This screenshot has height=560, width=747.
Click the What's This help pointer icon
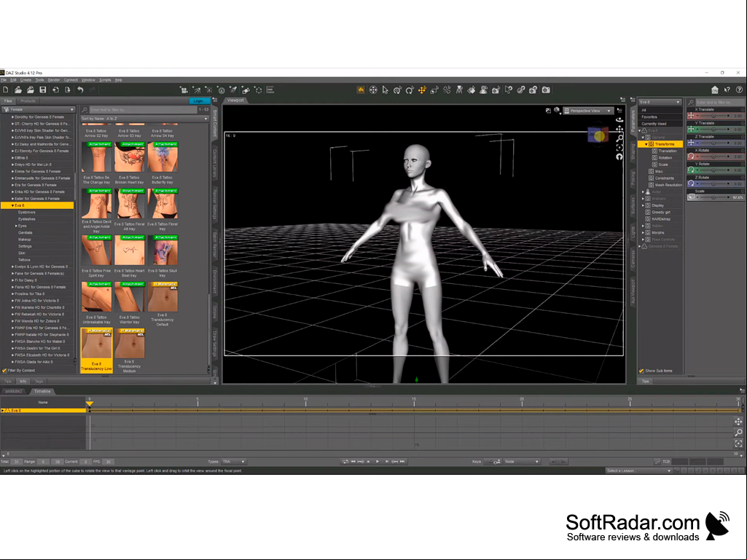727,90
